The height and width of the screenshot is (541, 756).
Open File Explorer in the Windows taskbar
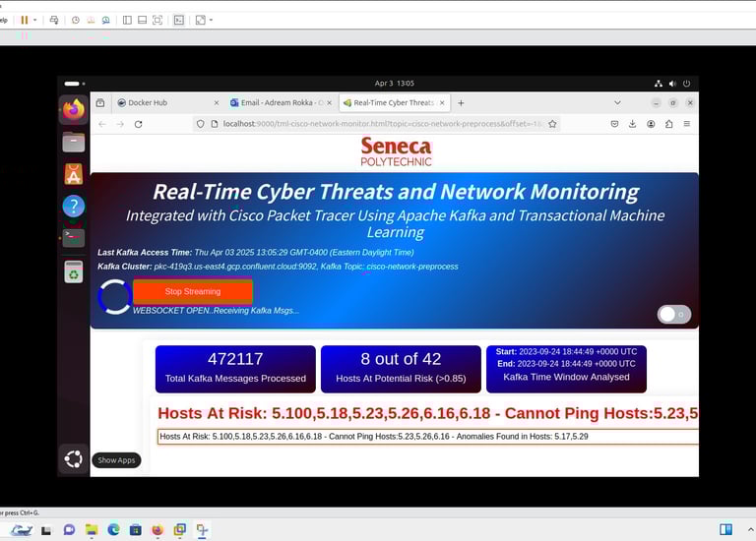pyautogui.click(x=92, y=530)
